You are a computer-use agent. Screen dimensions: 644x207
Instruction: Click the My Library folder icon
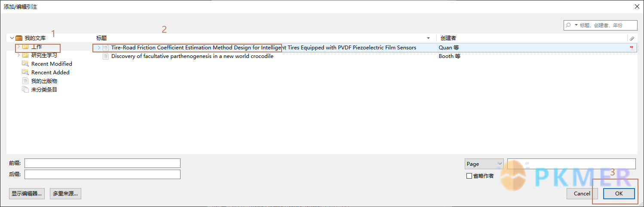click(19, 38)
